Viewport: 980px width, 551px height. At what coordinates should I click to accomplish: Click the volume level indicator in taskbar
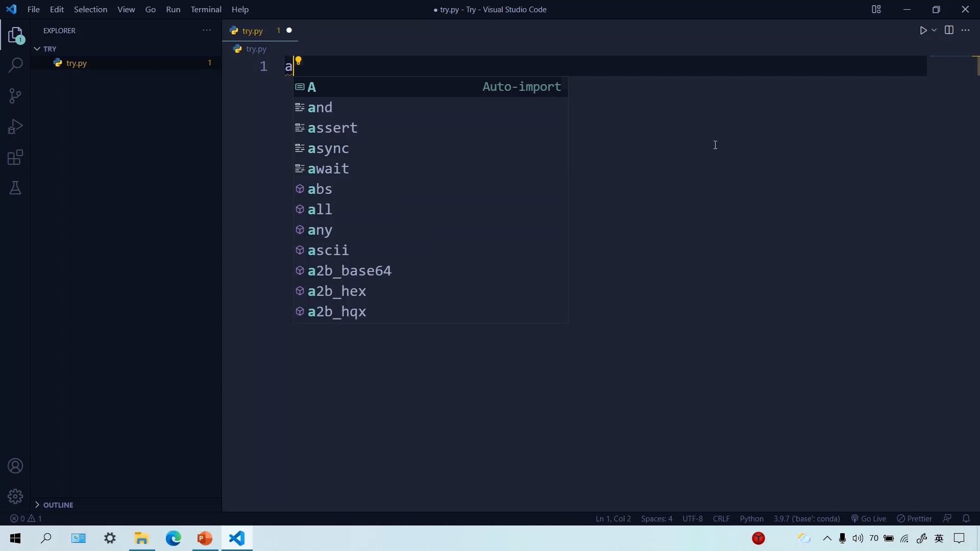(857, 538)
